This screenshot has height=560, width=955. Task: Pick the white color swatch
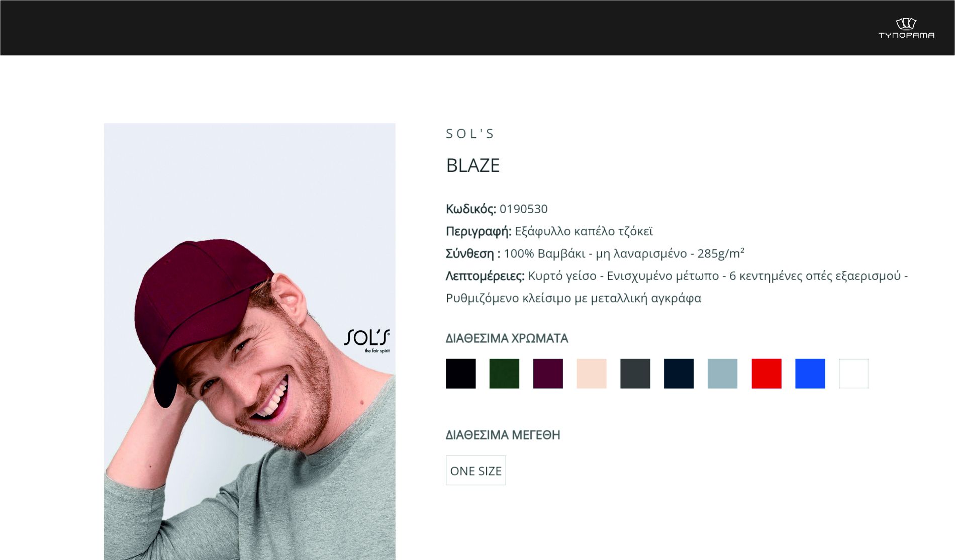[x=854, y=374]
